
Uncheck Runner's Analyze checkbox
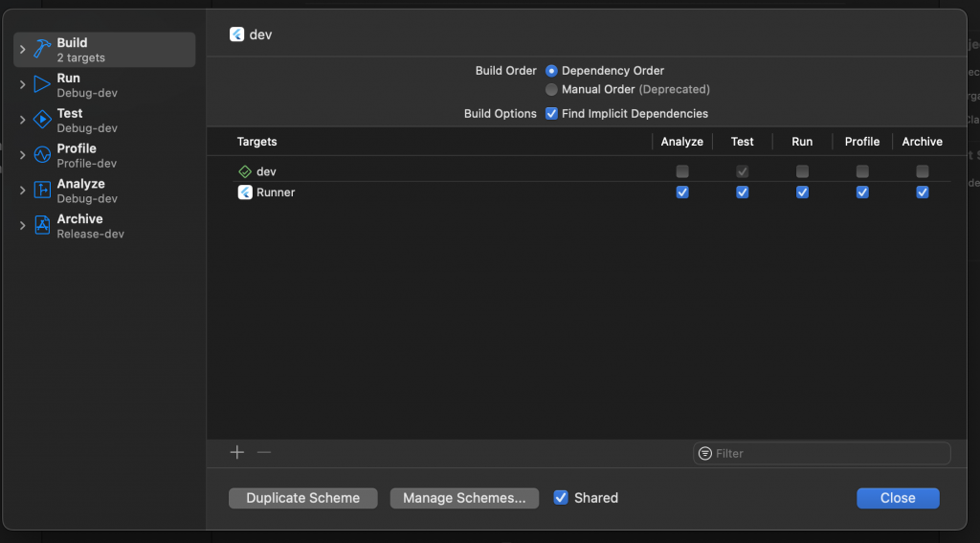click(682, 192)
